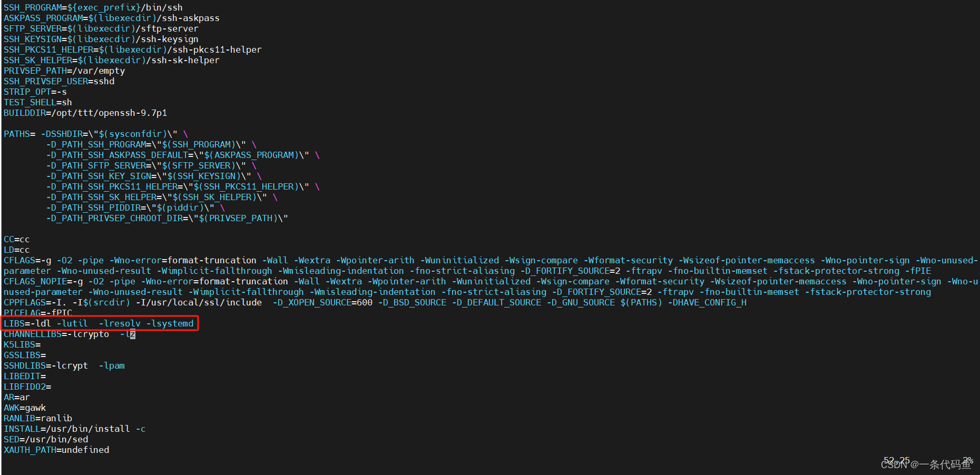Click -D_PATH_SSH_PROGRAM definition line
980x475 pixels.
[x=151, y=144]
